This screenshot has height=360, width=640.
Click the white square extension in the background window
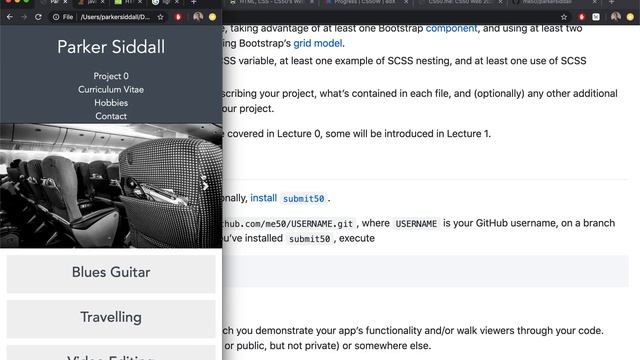(x=596, y=17)
